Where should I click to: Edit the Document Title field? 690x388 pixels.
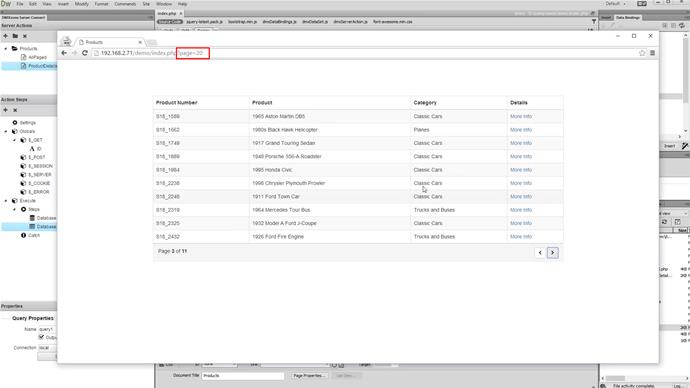point(243,376)
